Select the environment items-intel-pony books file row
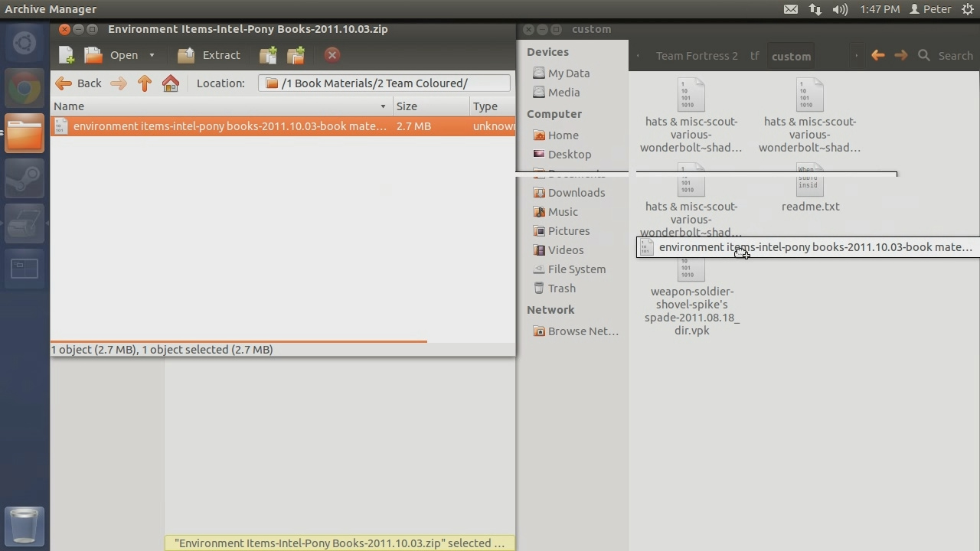The width and height of the screenshot is (980, 551). point(283,126)
